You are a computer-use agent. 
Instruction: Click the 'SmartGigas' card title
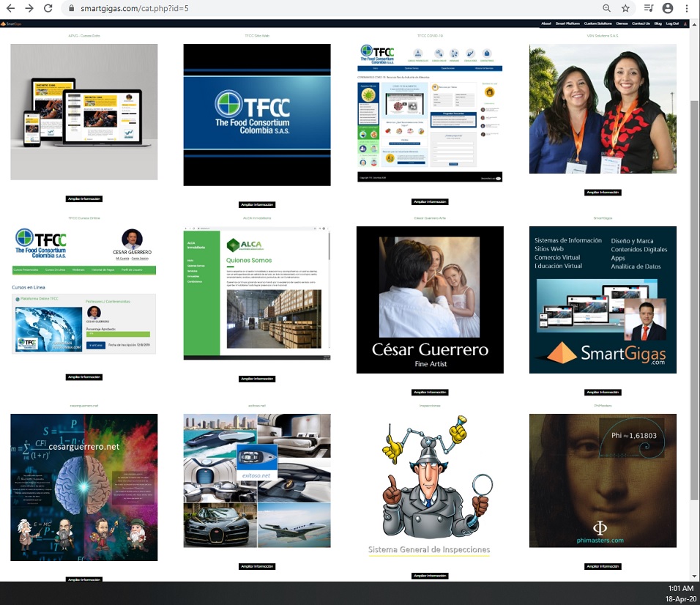(x=603, y=218)
